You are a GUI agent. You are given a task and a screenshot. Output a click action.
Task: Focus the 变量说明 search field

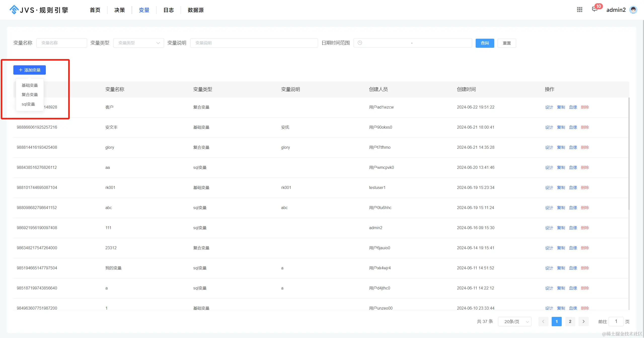pyautogui.click(x=254, y=43)
